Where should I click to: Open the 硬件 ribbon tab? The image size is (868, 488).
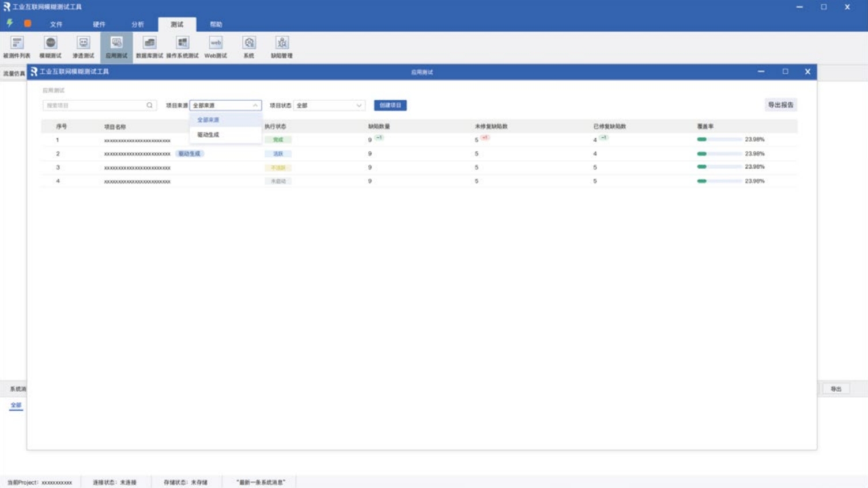point(99,24)
